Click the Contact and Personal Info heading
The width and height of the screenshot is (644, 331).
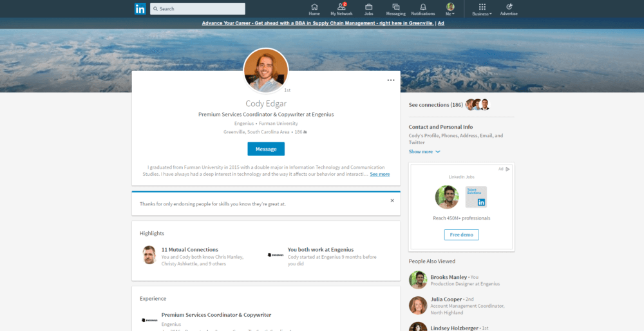point(440,127)
